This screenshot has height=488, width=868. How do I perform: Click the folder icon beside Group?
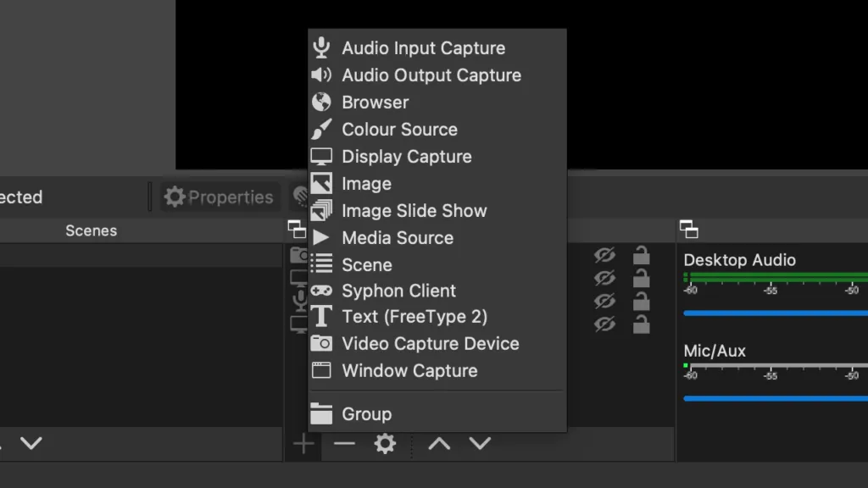click(x=321, y=413)
